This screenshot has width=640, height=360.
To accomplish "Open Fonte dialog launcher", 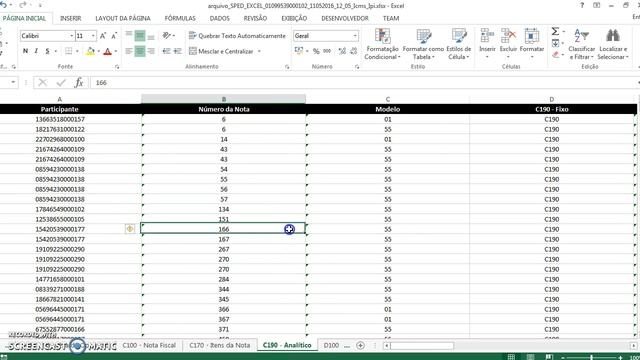I will [117, 67].
